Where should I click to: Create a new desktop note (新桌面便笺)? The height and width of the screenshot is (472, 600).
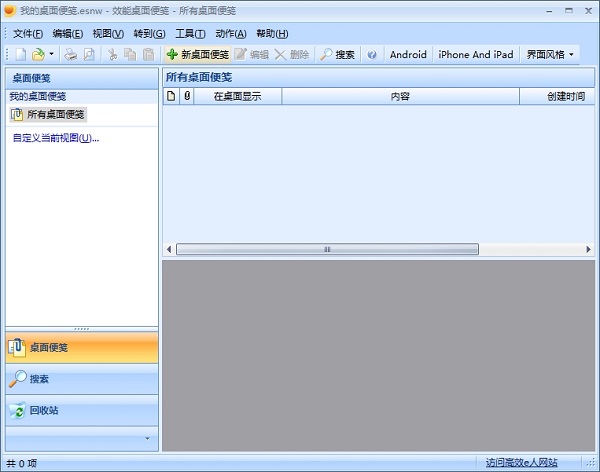(197, 54)
